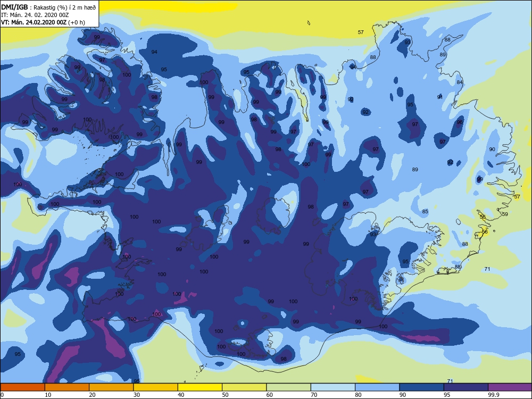Click the dark orange 0–10 legend swatch
Viewport: 532px width, 399px height.
pos(22,387)
